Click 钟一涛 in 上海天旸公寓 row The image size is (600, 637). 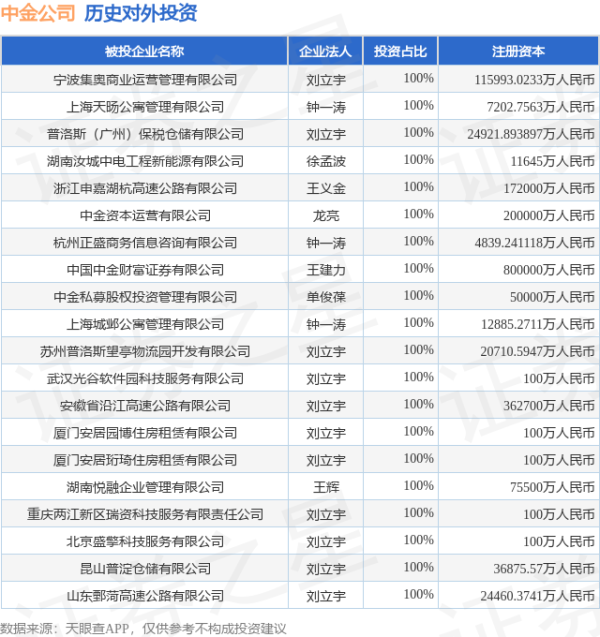(x=326, y=107)
